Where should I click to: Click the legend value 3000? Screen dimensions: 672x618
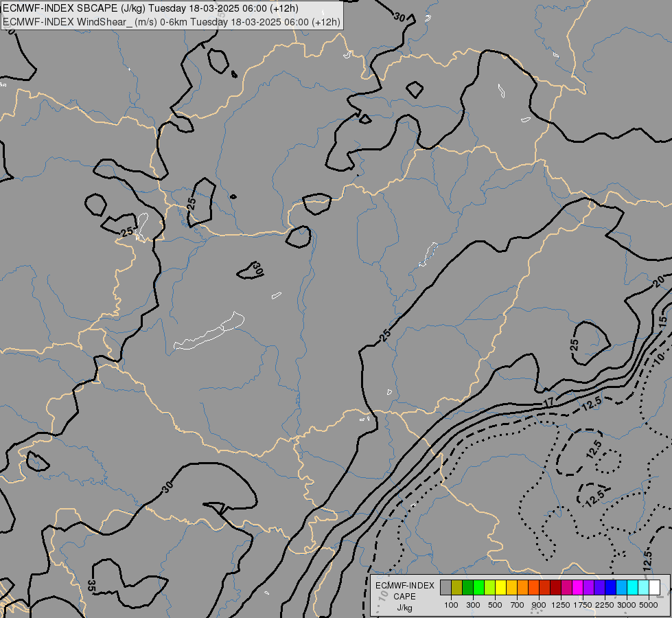[627, 605]
